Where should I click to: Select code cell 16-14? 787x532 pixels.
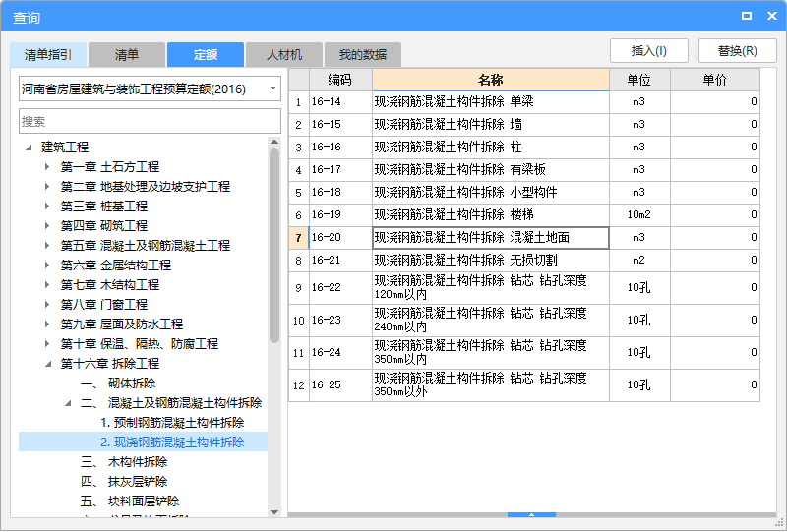coord(340,102)
